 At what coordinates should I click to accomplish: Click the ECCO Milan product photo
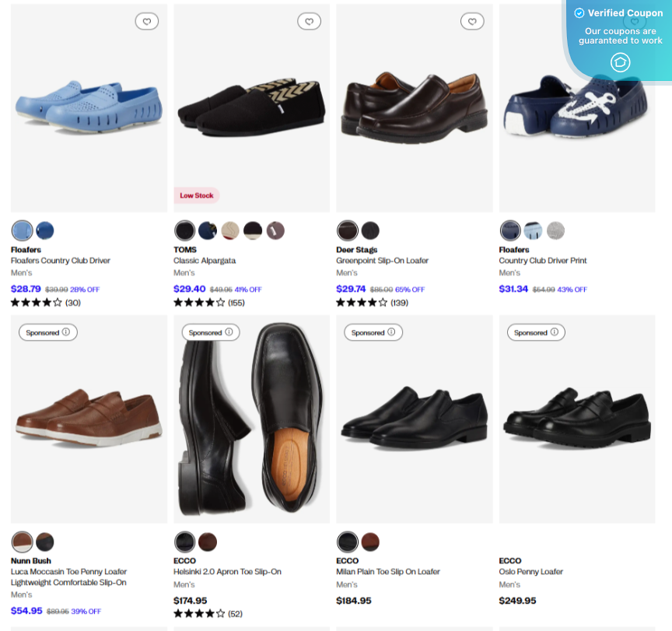coord(414,419)
